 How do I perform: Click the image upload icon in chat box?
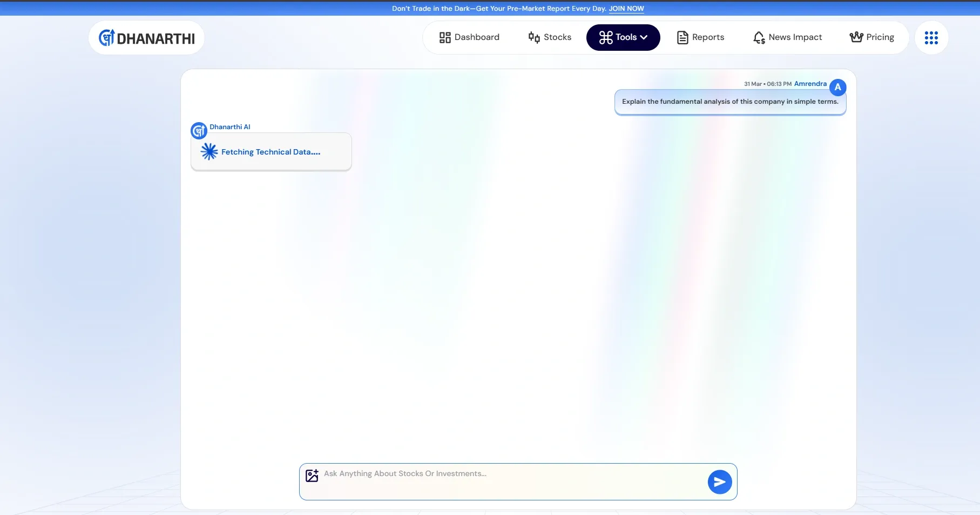click(312, 476)
